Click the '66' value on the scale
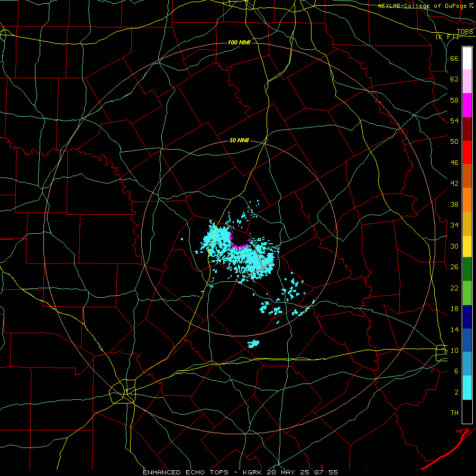Image resolution: width=476 pixels, height=476 pixels. coord(454,58)
